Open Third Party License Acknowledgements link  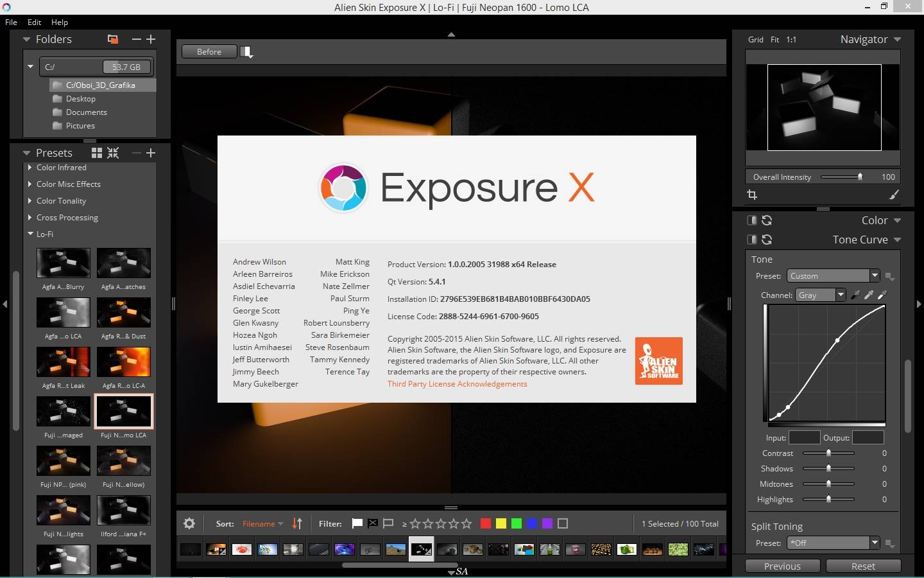pos(457,384)
